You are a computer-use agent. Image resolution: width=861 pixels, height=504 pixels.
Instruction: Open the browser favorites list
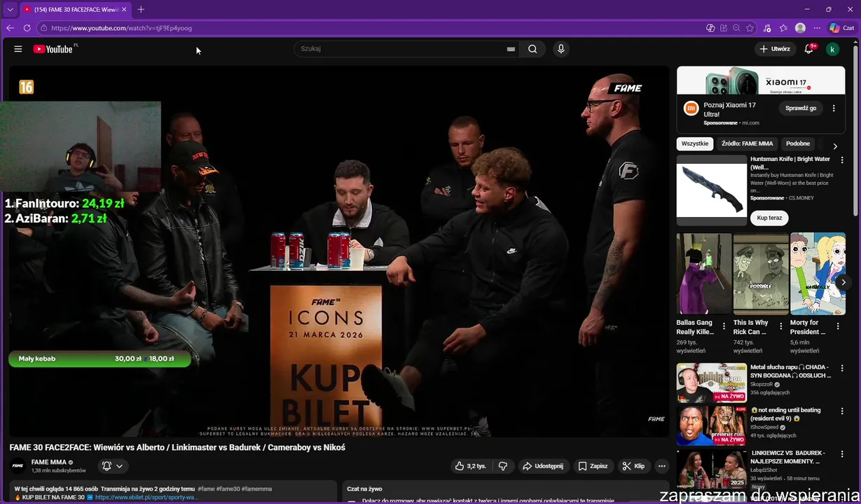(783, 28)
